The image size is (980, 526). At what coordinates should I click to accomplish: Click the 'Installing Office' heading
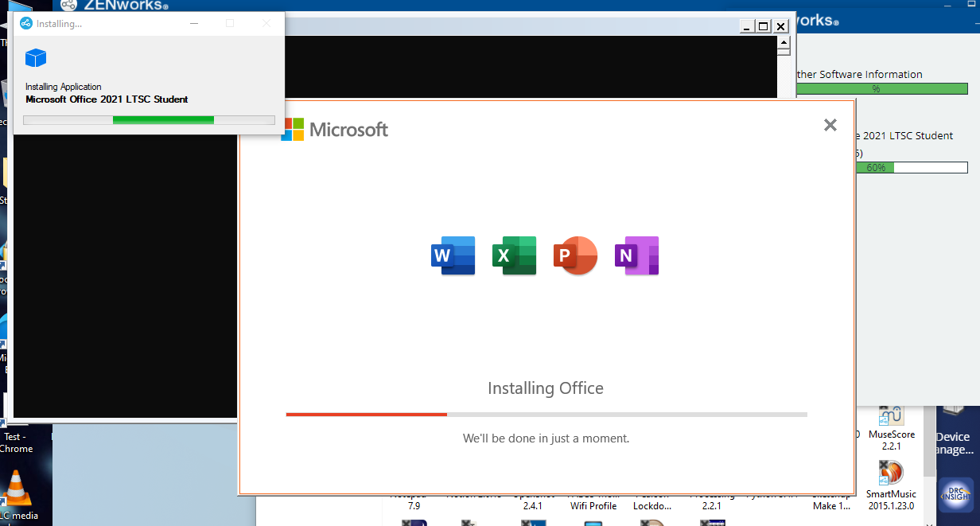[546, 388]
